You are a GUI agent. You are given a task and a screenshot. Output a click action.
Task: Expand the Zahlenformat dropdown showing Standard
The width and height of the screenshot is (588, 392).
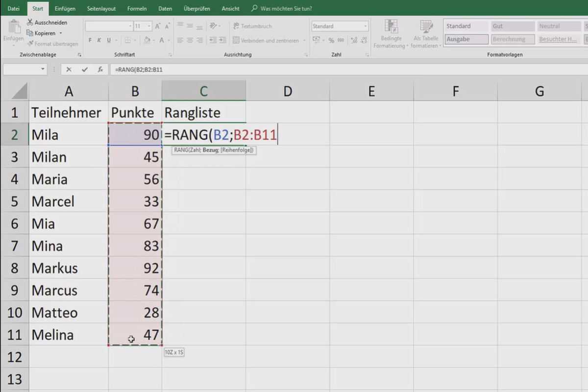[x=365, y=25]
